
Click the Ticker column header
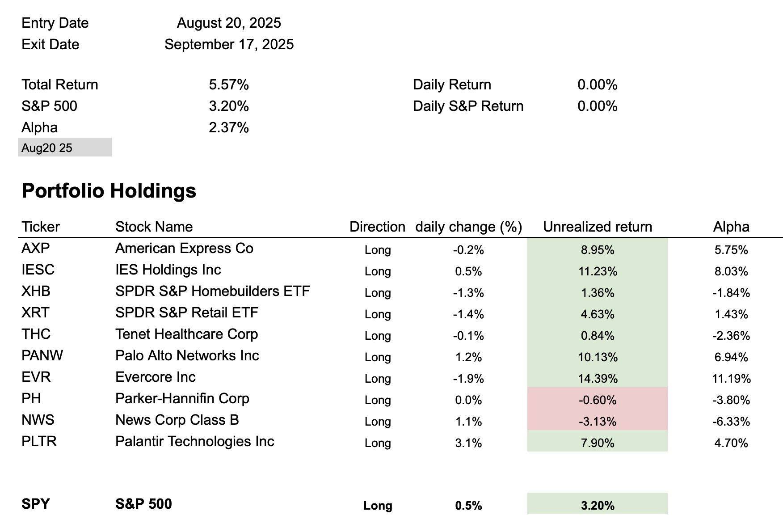point(40,227)
